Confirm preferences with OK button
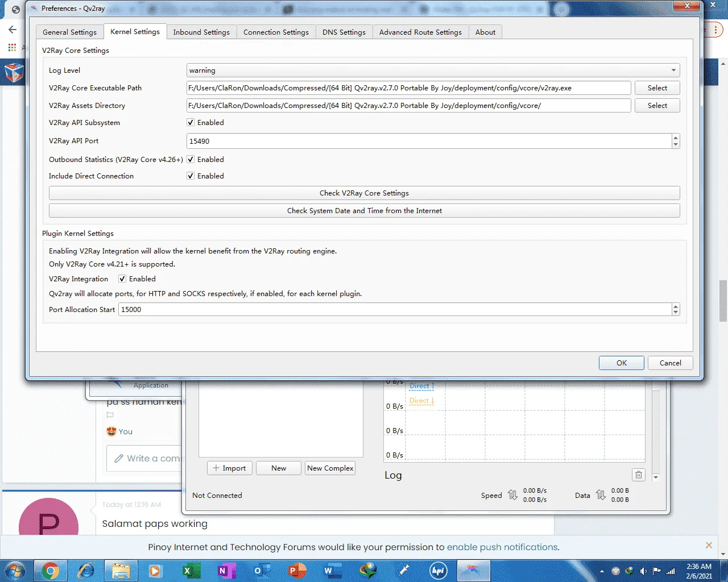 tap(622, 363)
